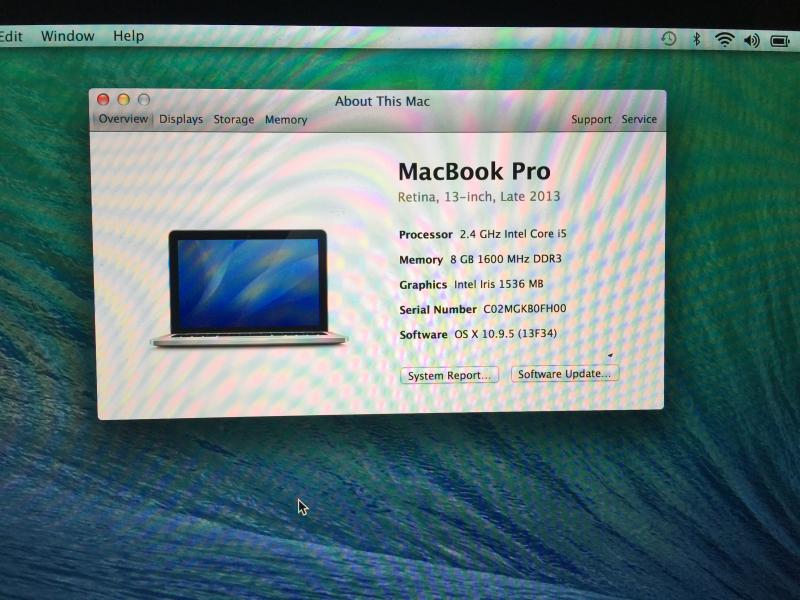Open the Bluetooth status menu
The height and width of the screenshot is (600, 800).
click(x=696, y=39)
